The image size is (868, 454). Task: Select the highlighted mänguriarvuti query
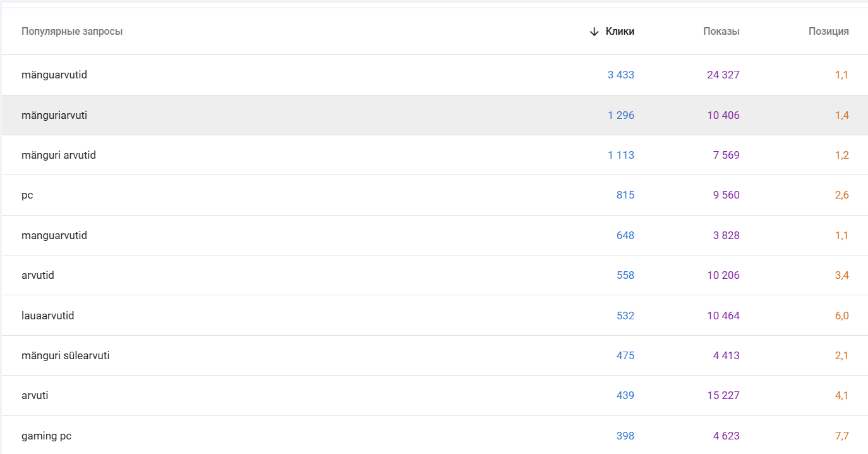point(54,115)
